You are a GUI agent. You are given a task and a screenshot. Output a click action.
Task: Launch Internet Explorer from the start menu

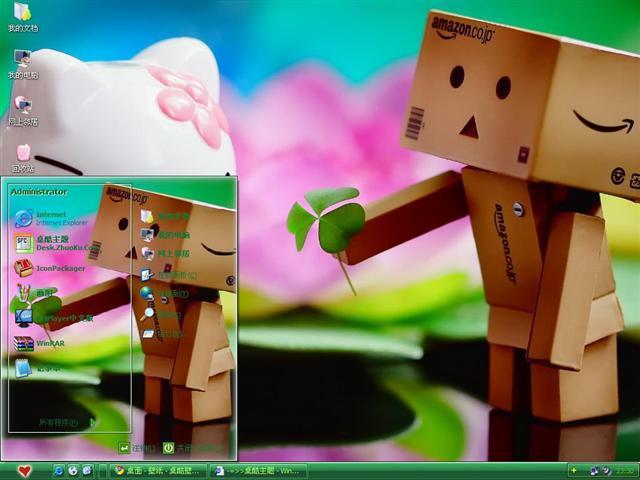point(52,218)
